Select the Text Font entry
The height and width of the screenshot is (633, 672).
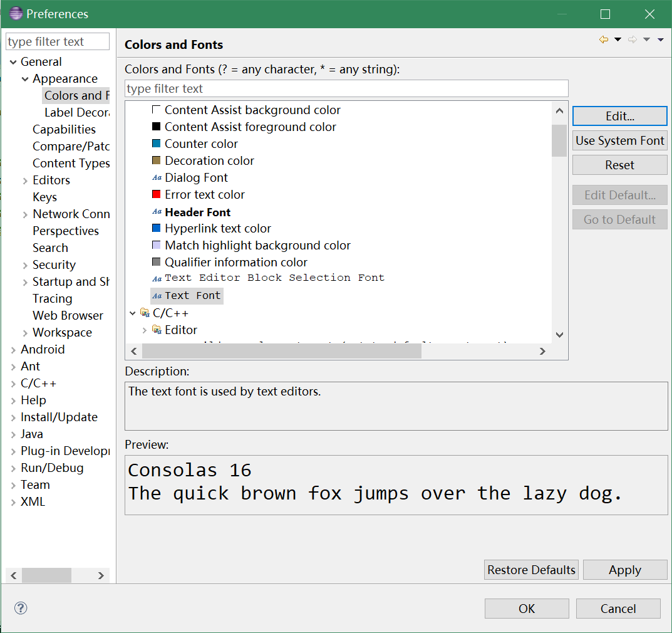pyautogui.click(x=192, y=296)
